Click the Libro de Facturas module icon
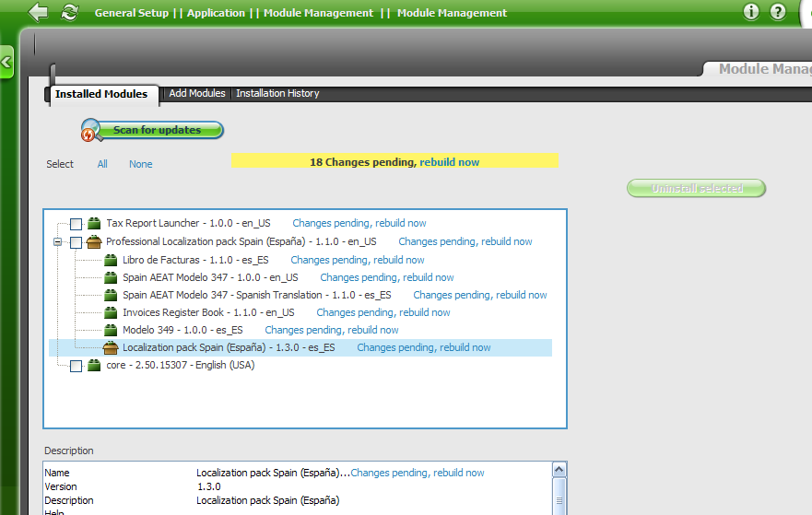 (111, 260)
